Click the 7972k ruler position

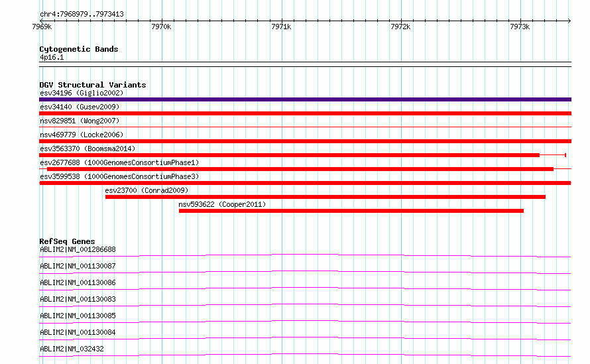coord(400,27)
